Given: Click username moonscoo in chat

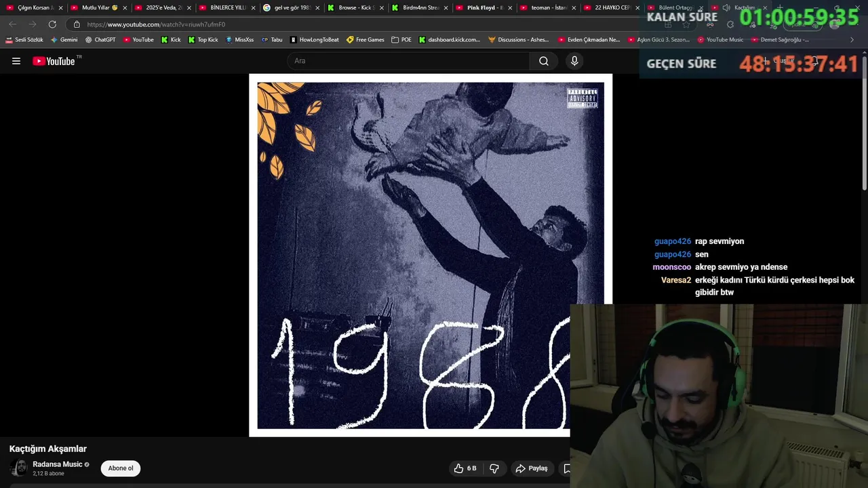Looking at the screenshot, I should click(672, 267).
